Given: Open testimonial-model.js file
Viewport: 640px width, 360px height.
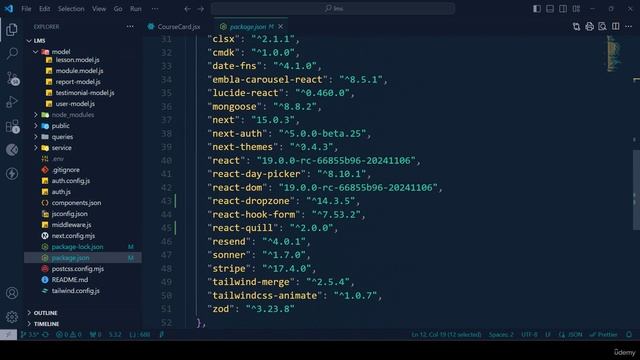Looking at the screenshot, I should 85,93.
